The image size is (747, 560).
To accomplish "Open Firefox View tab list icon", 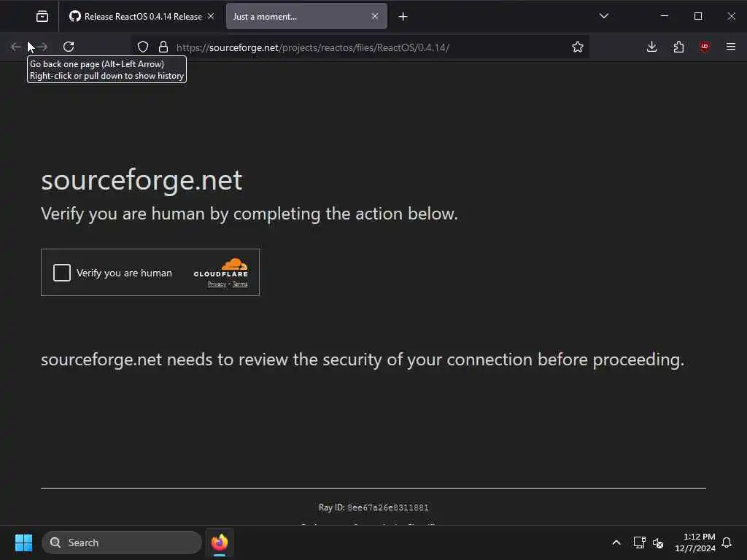I will [42, 16].
